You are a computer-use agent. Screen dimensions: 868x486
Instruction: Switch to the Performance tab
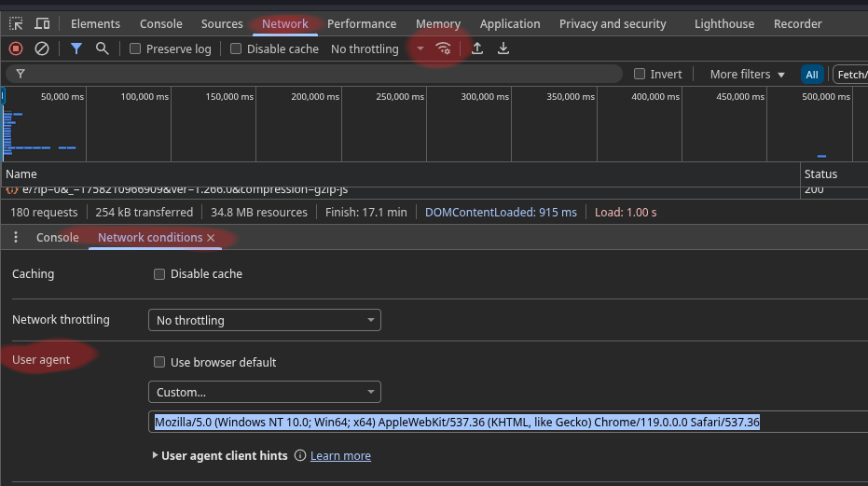[361, 23]
